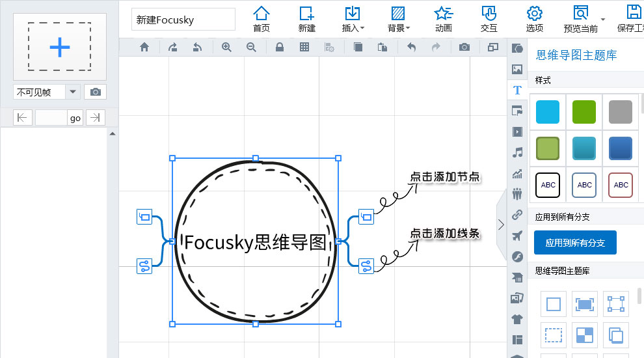Select the black-outlined ABC style

(548, 185)
